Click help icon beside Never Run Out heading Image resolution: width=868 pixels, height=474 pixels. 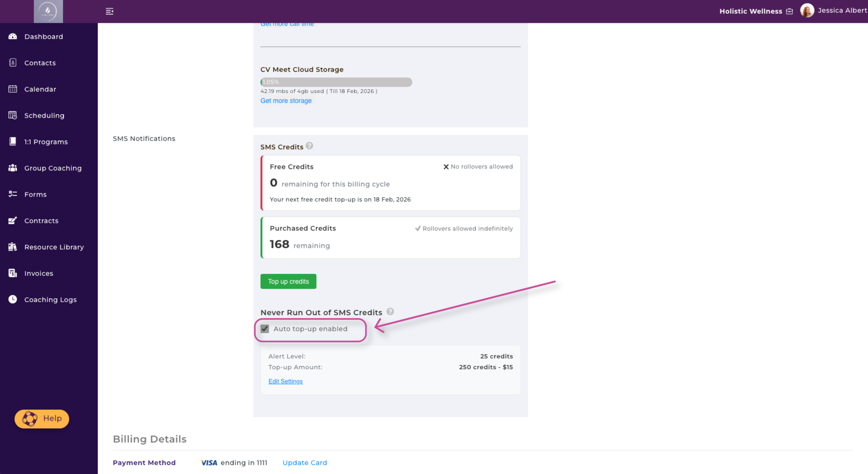click(x=390, y=312)
